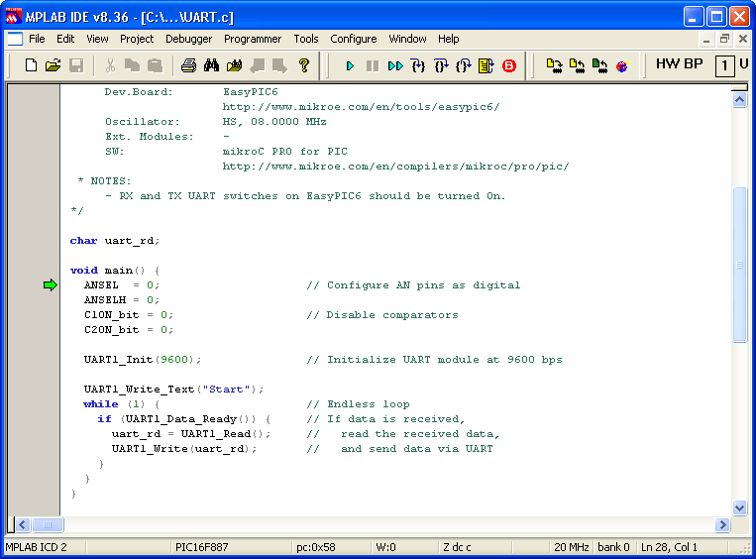Click the horizontal scrollbar left arrow
The image size is (756, 559).
coord(23,524)
